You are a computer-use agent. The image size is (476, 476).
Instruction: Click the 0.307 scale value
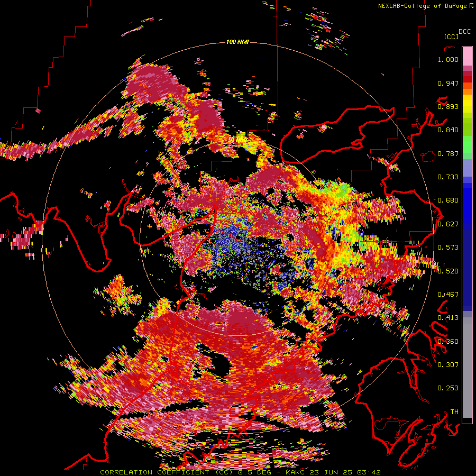(448, 364)
